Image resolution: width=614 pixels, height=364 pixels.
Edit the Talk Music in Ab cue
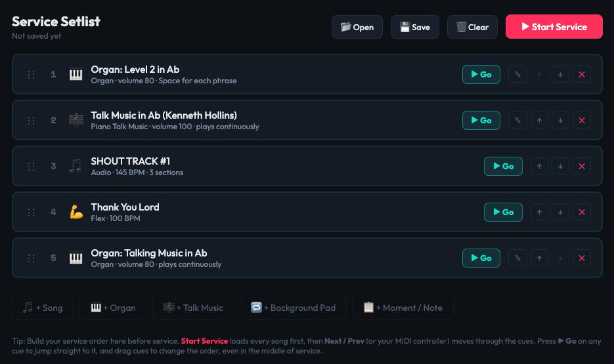click(x=517, y=120)
